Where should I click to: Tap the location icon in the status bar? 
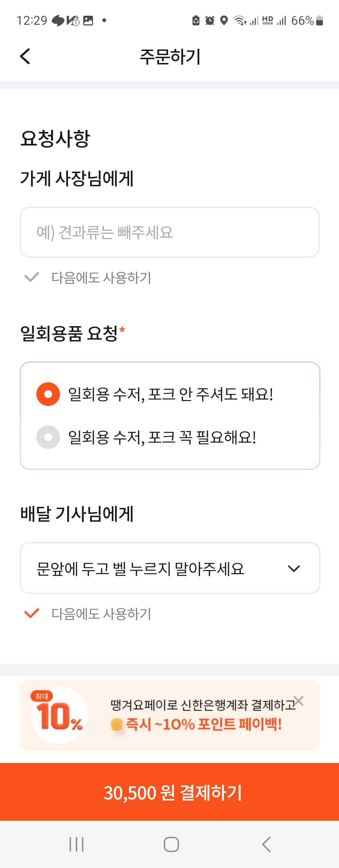click(224, 21)
